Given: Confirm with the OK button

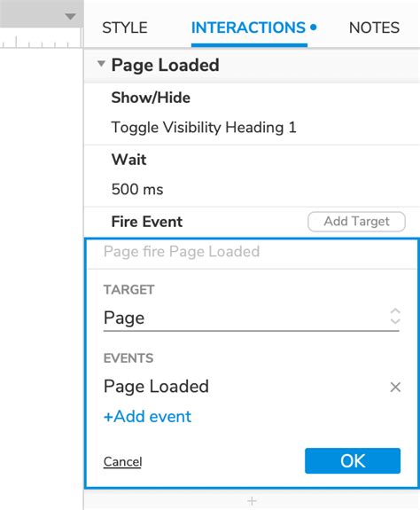Looking at the screenshot, I should point(353,460).
